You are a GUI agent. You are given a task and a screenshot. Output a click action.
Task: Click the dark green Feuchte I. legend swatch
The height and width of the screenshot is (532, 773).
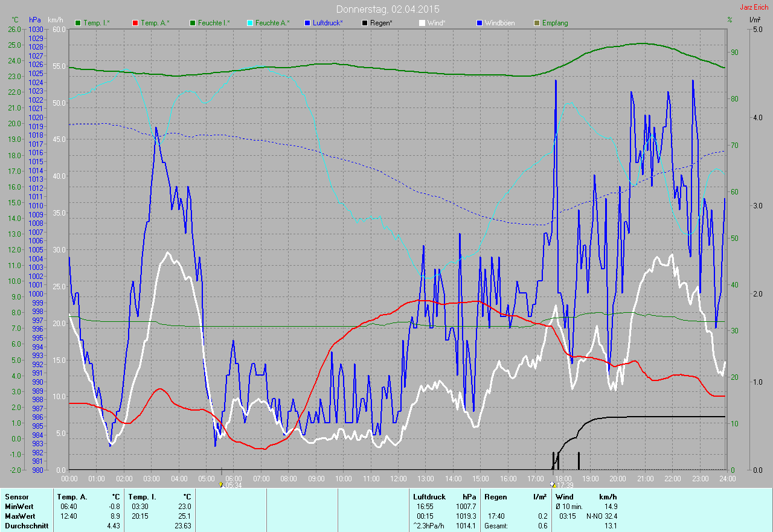(x=193, y=23)
